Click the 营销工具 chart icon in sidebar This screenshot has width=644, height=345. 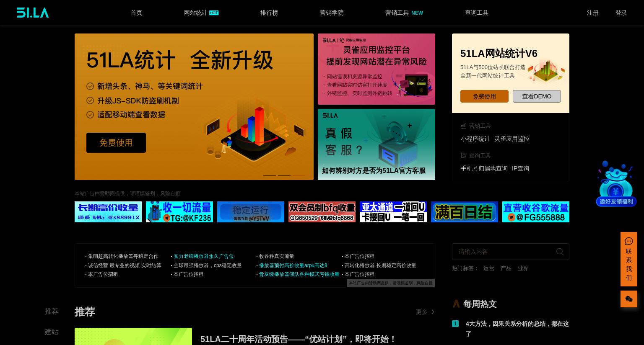click(464, 126)
